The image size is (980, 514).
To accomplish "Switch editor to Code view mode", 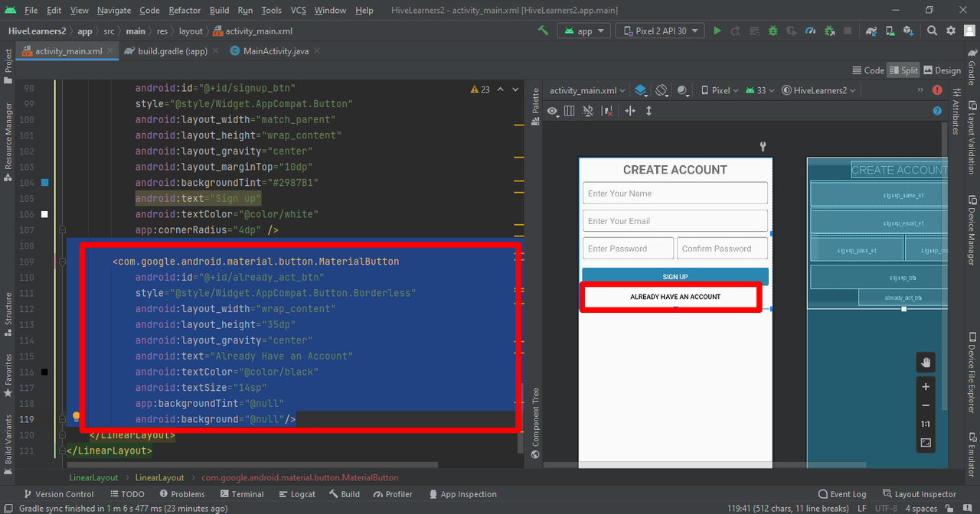I will [867, 70].
